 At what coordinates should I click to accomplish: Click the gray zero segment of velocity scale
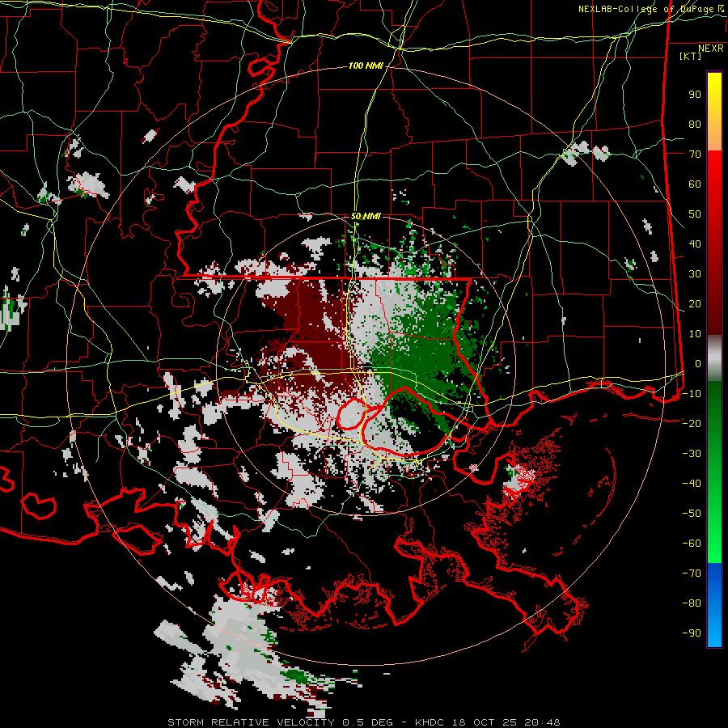tap(714, 358)
